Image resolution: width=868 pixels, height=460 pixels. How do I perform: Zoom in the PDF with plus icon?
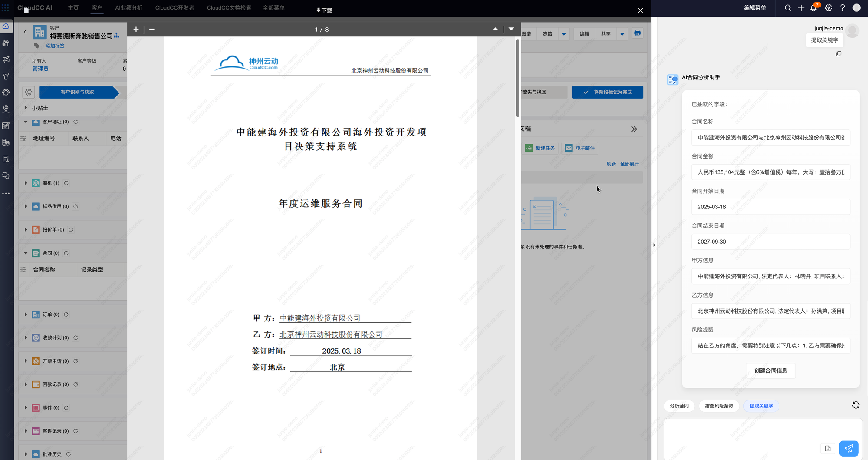[136, 29]
